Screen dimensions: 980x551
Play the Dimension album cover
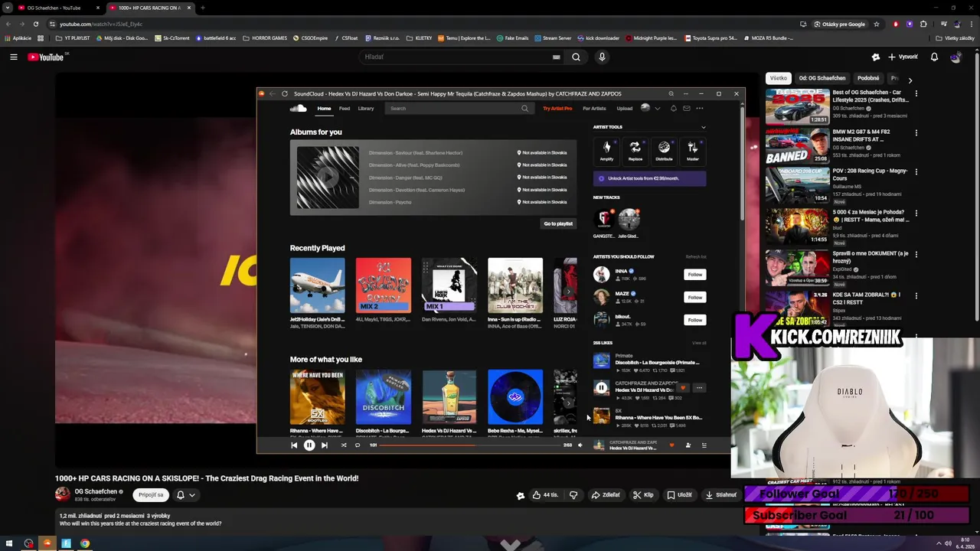tap(328, 178)
